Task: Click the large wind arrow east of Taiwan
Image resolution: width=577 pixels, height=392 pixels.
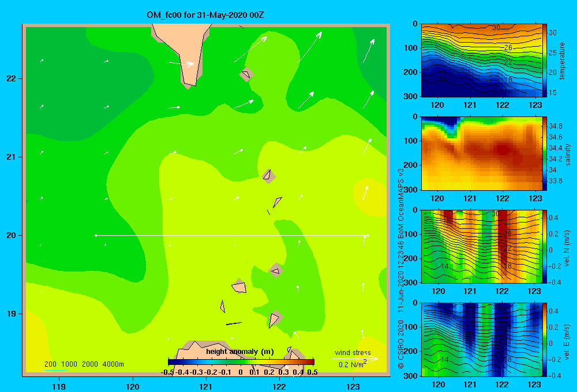Action: (x=250, y=49)
